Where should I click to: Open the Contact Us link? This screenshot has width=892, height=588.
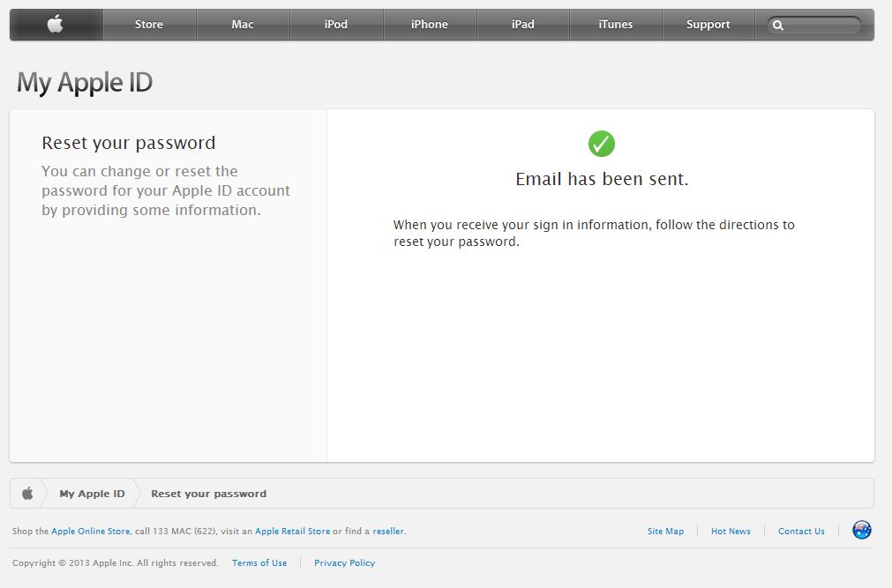pos(801,531)
